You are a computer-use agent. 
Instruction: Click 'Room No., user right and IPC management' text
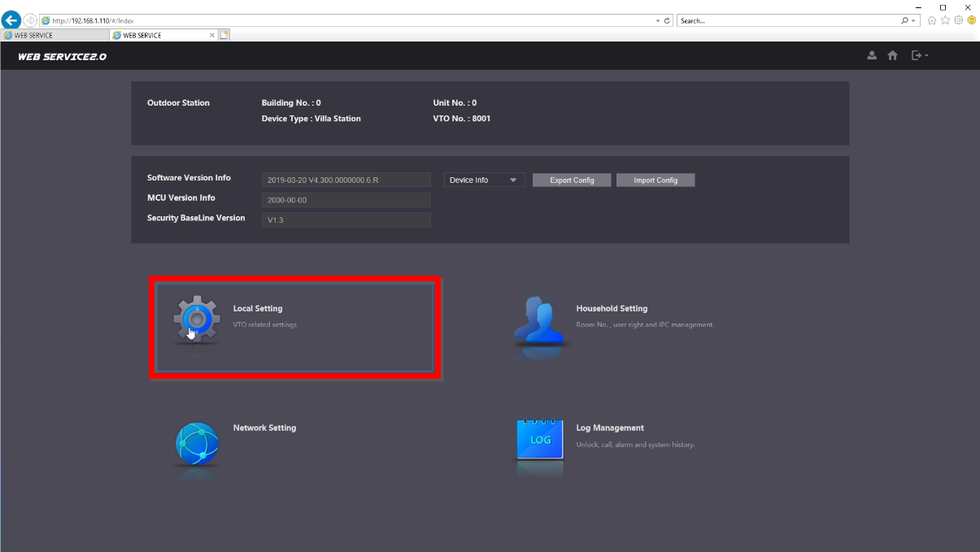(x=645, y=324)
